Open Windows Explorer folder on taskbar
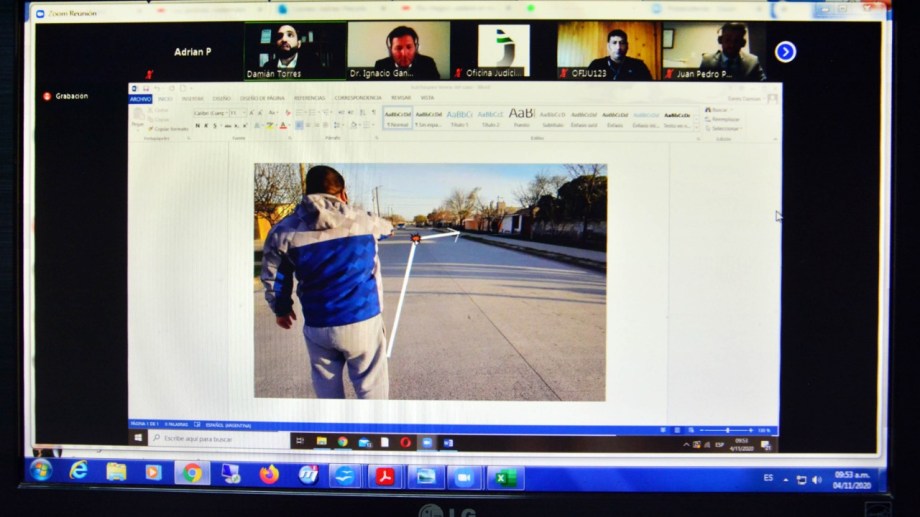Screen dimensions: 920x517 (x=117, y=472)
